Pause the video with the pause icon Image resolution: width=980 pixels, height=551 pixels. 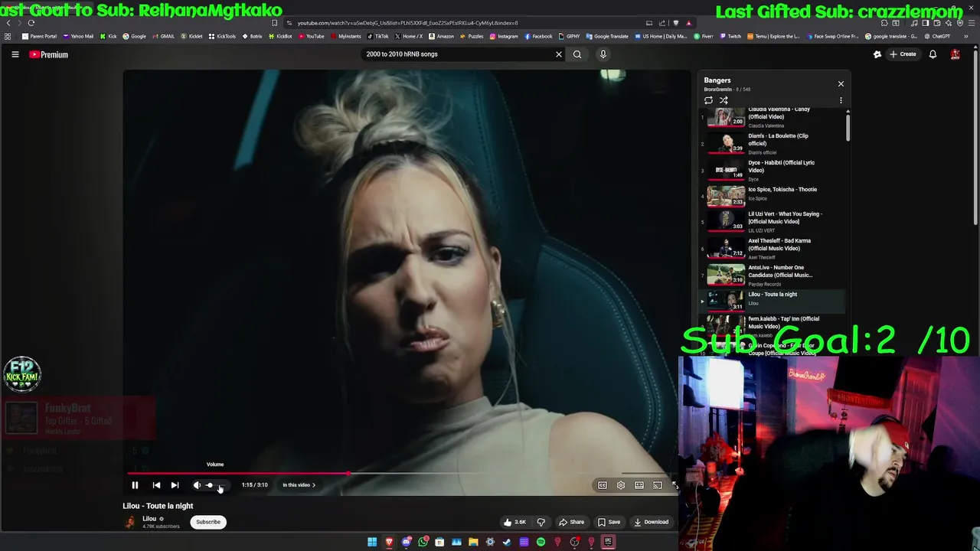(135, 485)
